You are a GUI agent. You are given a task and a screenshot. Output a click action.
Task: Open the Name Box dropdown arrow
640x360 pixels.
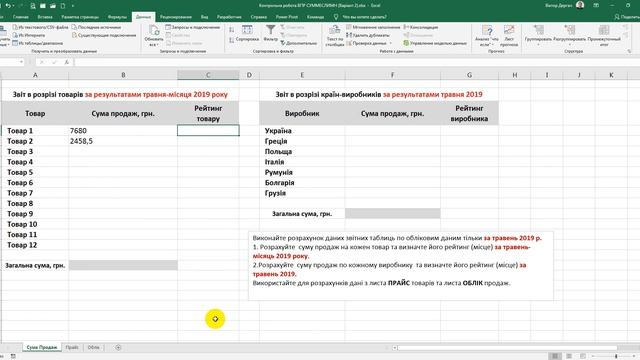pos(21,62)
